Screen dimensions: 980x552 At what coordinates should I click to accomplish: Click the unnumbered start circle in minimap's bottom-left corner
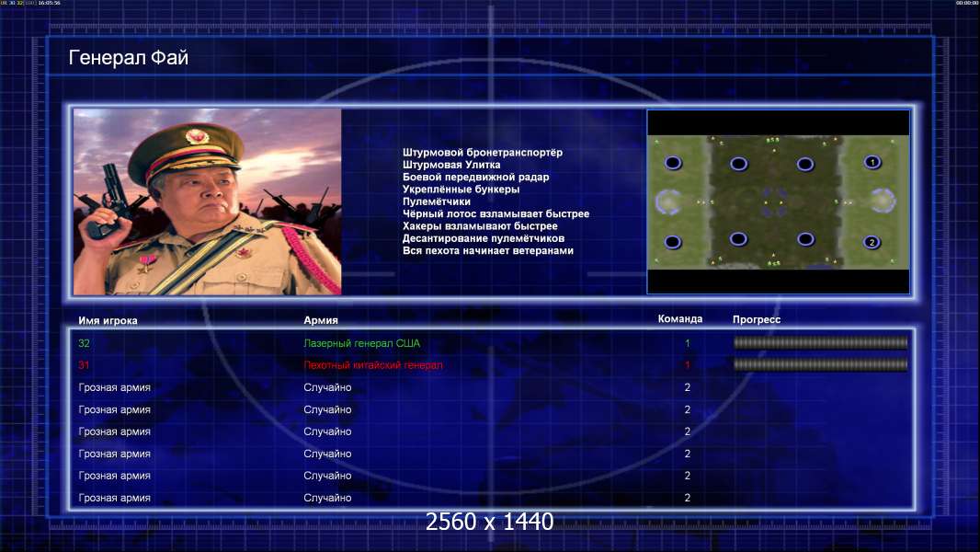(x=673, y=242)
